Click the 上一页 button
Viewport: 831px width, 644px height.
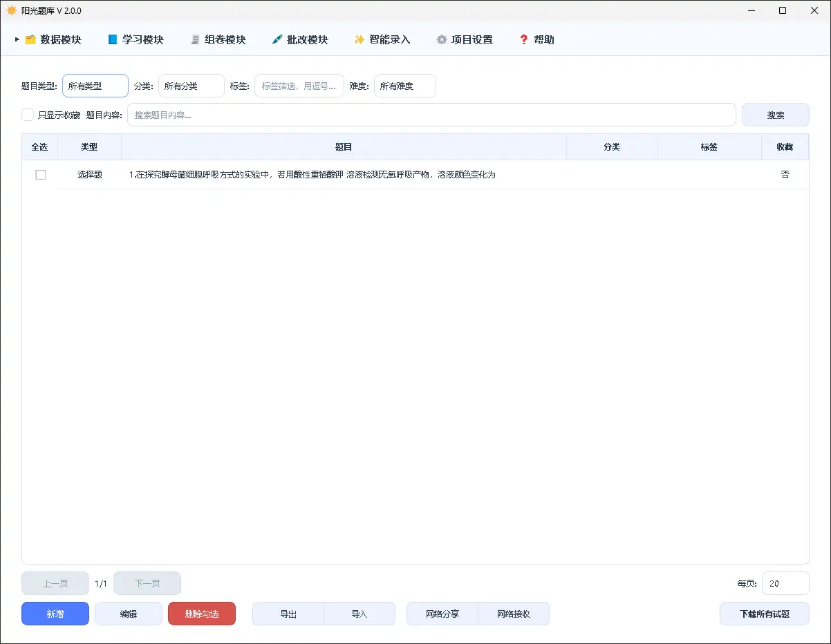(x=55, y=583)
